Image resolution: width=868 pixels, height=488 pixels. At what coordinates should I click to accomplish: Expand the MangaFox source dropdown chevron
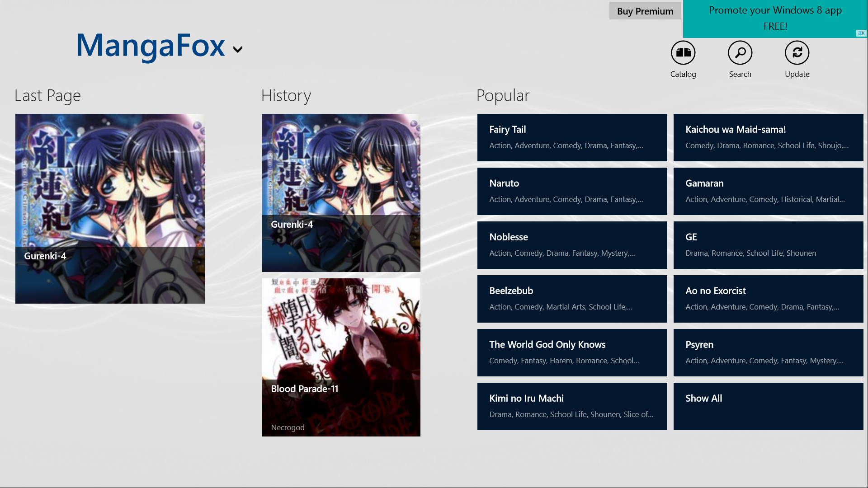coord(237,49)
